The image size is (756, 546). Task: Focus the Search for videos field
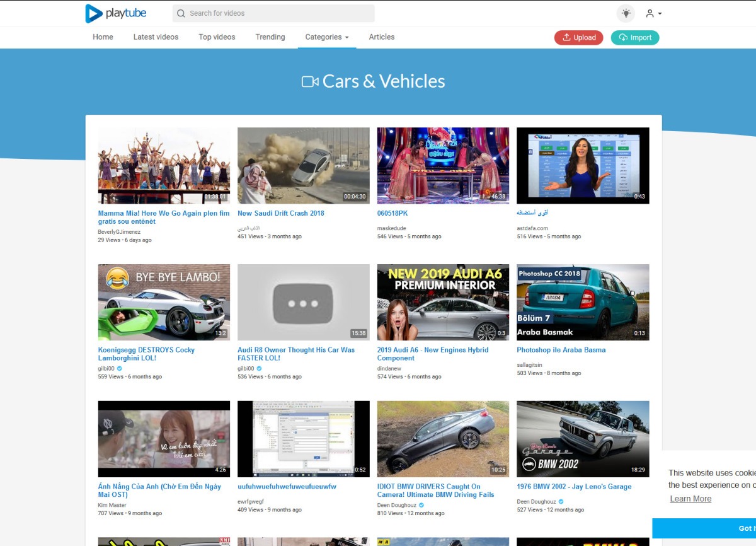tap(273, 13)
